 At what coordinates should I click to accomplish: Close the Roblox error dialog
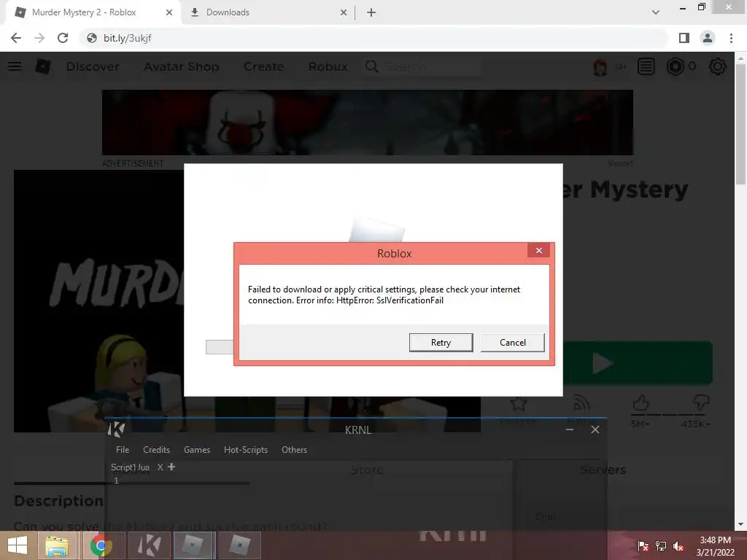(x=539, y=251)
